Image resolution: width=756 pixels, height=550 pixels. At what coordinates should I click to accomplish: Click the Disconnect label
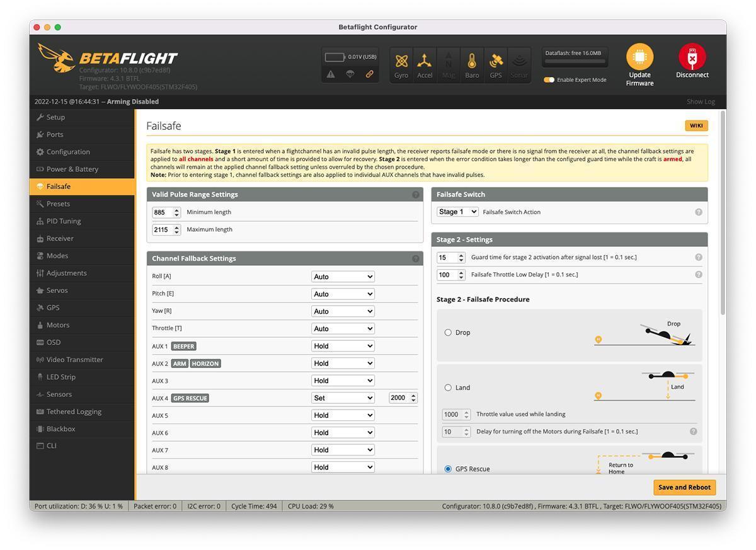point(692,75)
